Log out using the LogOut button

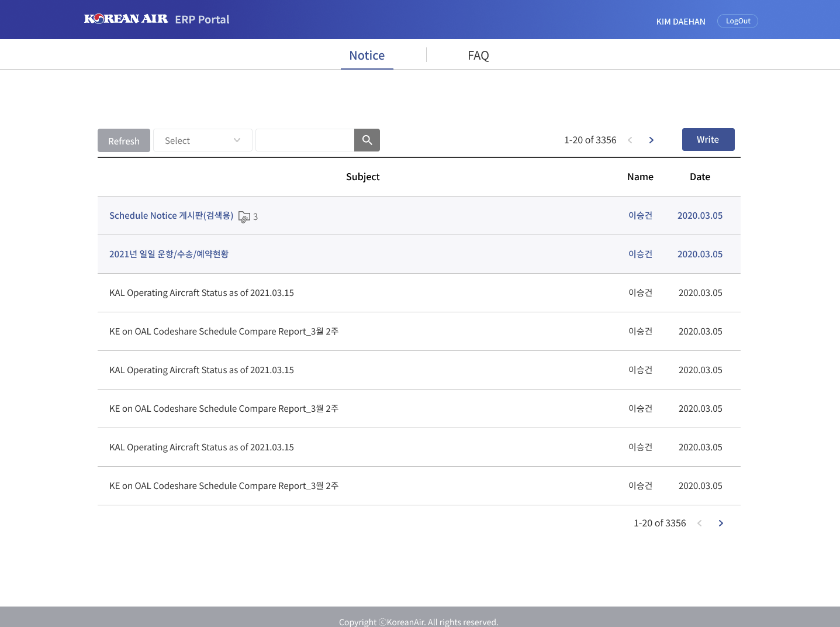pyautogui.click(x=737, y=21)
